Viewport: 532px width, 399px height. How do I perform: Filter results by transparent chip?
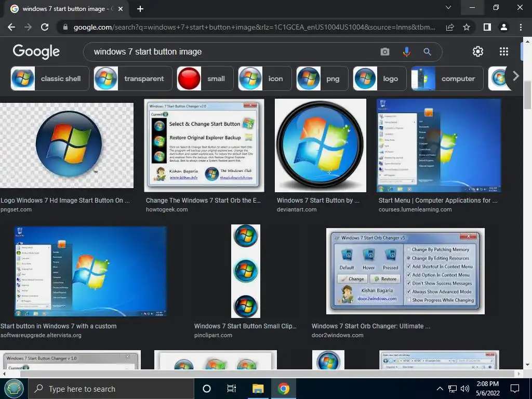133,78
